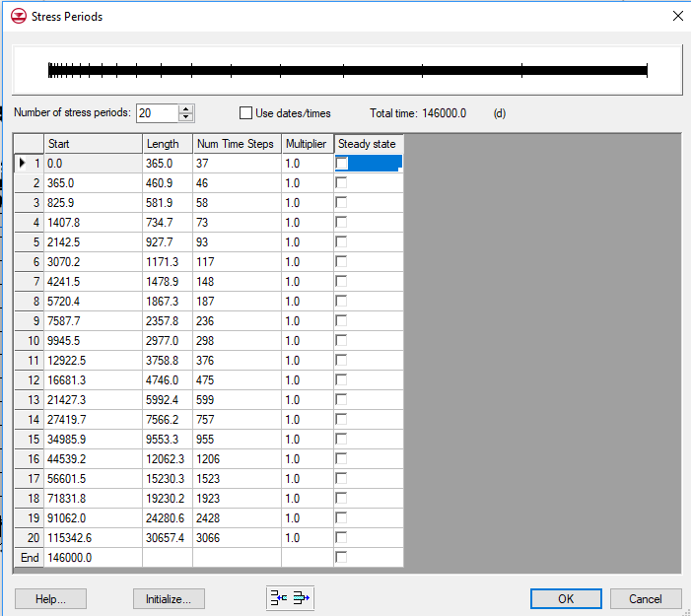Toggle Steady state for stress period 5

341,241
